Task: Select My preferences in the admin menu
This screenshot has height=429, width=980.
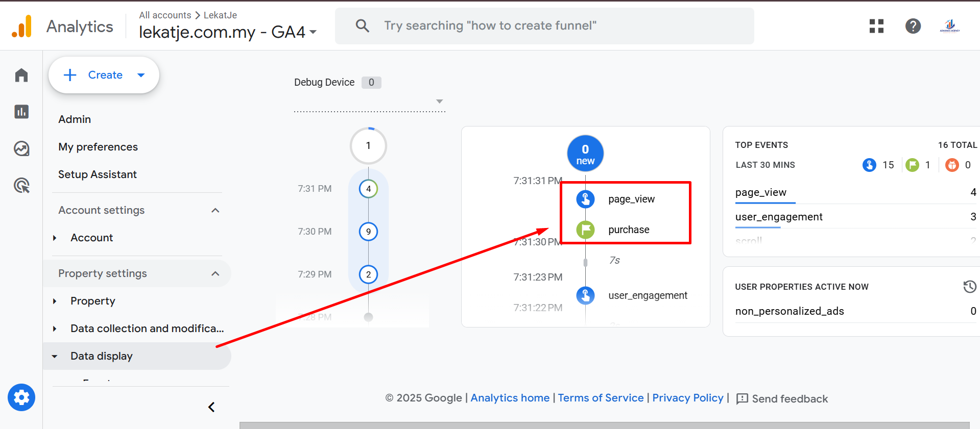Action: [x=98, y=147]
